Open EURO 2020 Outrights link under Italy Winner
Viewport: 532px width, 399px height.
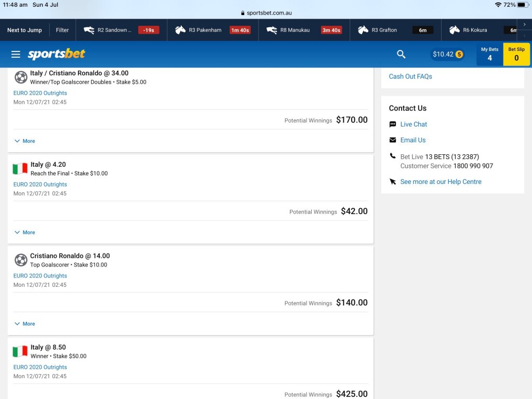[x=40, y=367]
